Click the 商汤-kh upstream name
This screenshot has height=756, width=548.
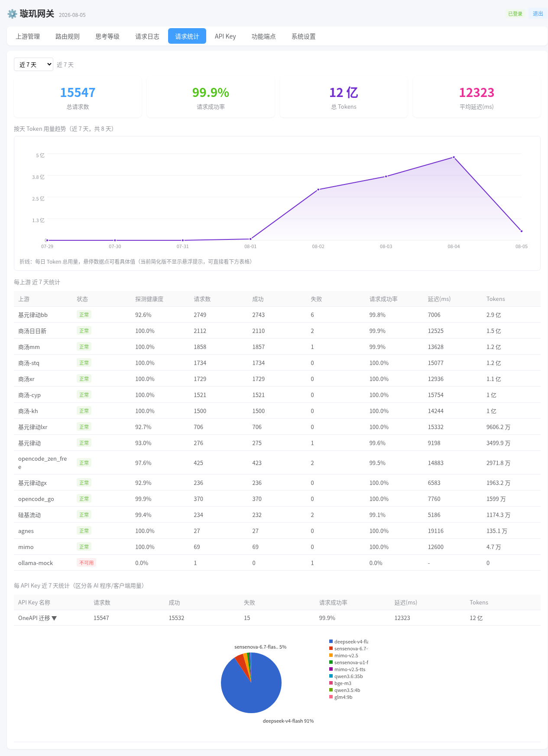[x=28, y=411]
